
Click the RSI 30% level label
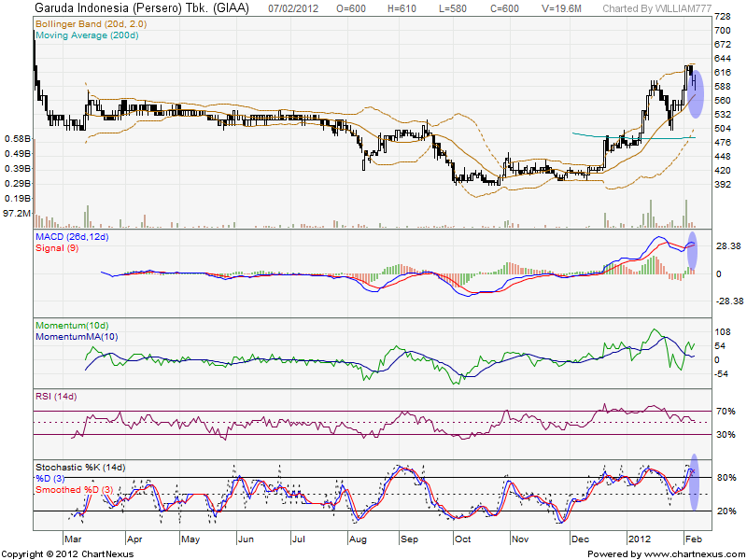[x=726, y=435]
